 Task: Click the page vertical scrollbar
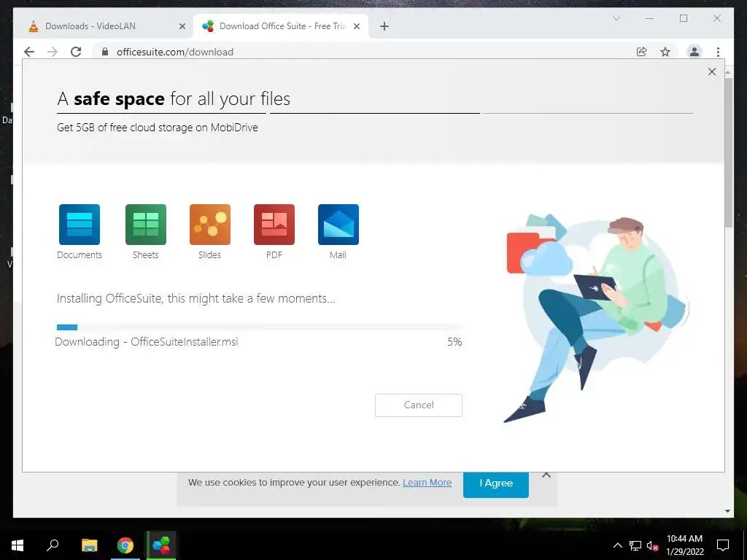coord(727,152)
